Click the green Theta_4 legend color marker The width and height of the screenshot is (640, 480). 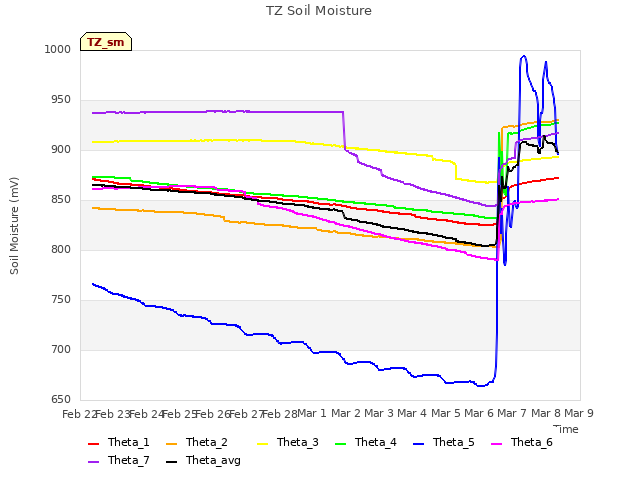pos(340,444)
